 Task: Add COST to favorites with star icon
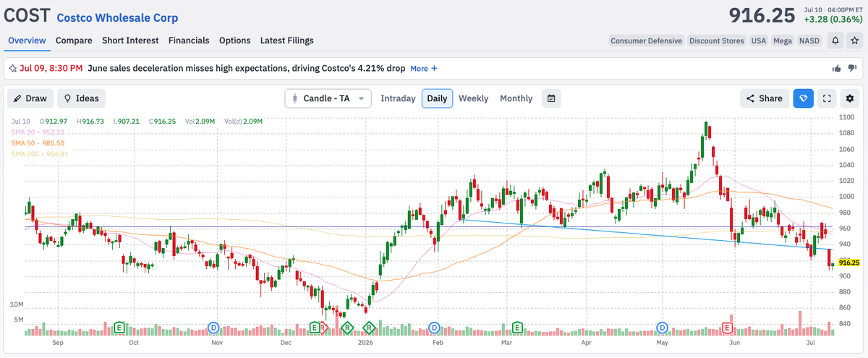point(854,41)
